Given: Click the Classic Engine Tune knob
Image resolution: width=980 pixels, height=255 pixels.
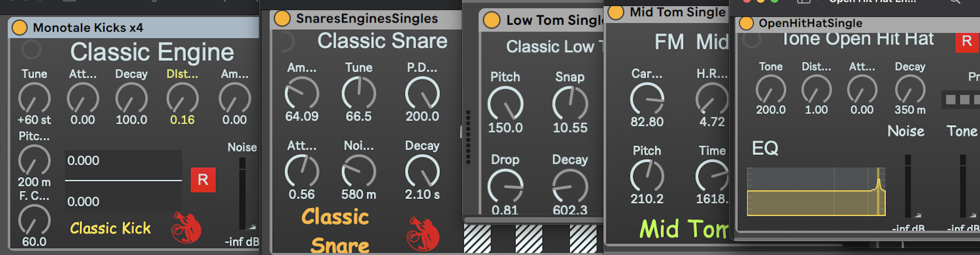Looking at the screenshot, I should tap(34, 99).
